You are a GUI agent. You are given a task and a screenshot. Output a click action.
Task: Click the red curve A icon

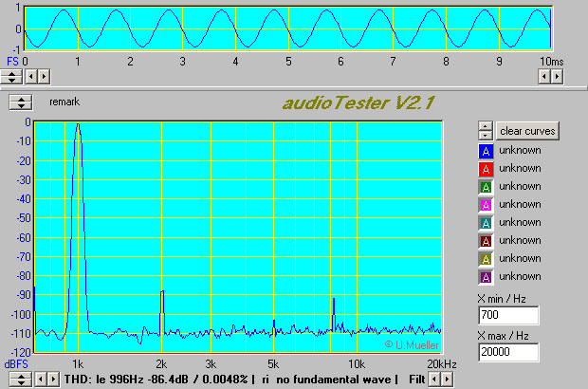tap(486, 169)
